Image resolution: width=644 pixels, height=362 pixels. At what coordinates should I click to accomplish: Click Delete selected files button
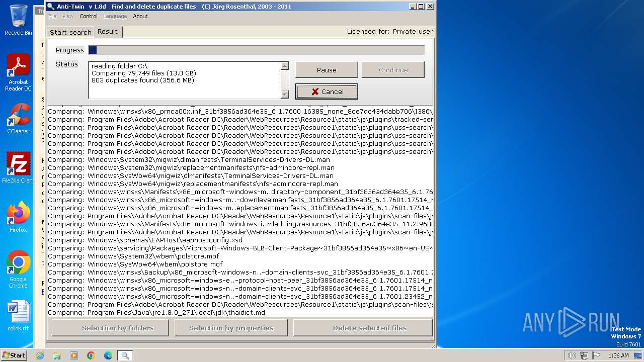tap(363, 328)
